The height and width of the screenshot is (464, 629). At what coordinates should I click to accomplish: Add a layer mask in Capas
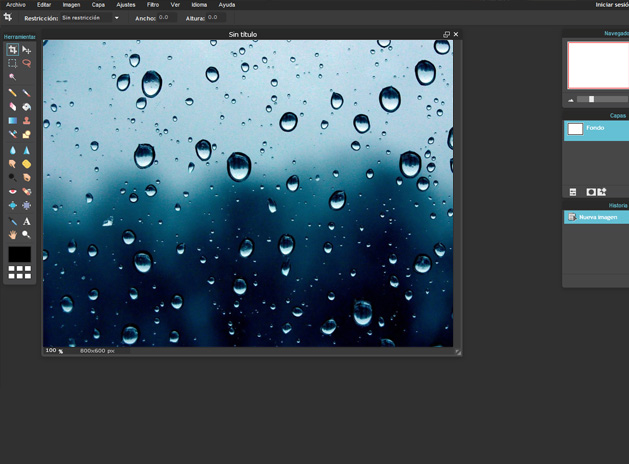click(x=591, y=192)
